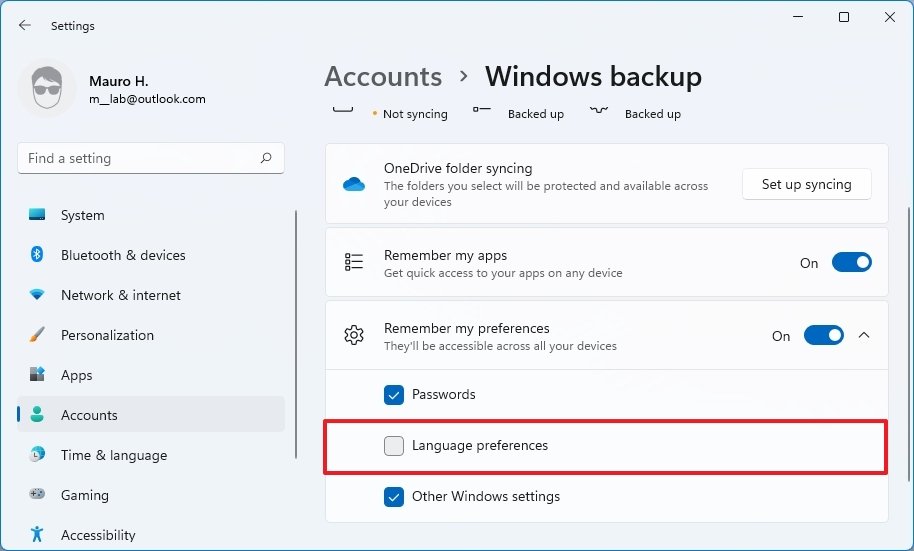Select the Network & internet Wi-Fi icon
The width and height of the screenshot is (914, 551).
coord(38,295)
